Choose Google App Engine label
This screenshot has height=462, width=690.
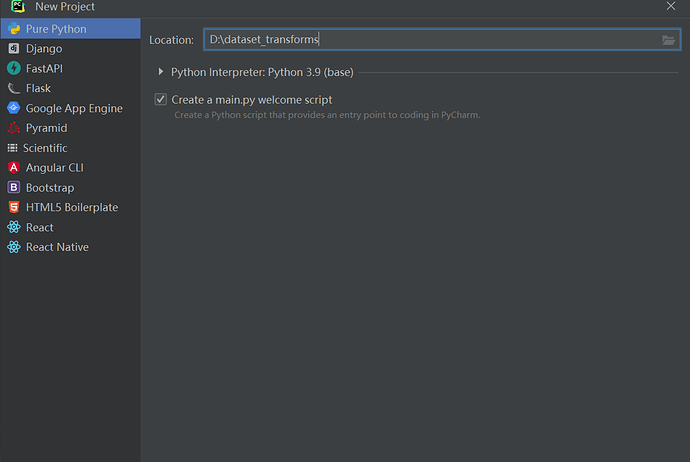point(74,108)
